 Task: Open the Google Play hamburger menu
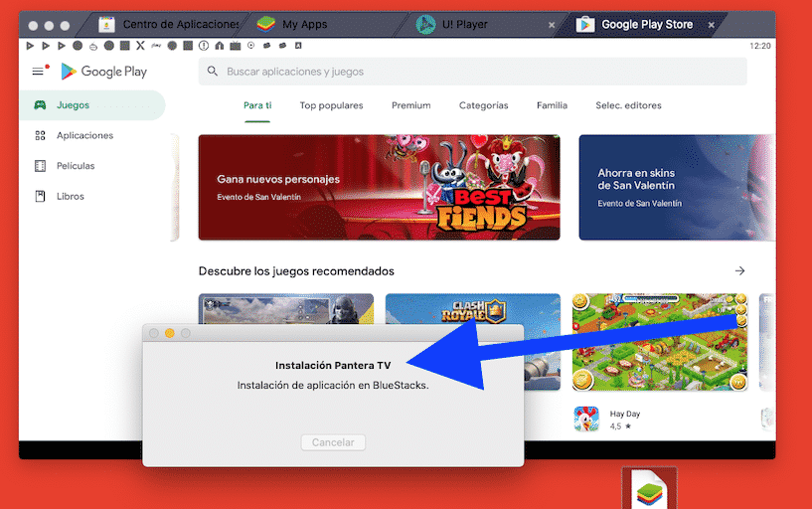(x=38, y=72)
